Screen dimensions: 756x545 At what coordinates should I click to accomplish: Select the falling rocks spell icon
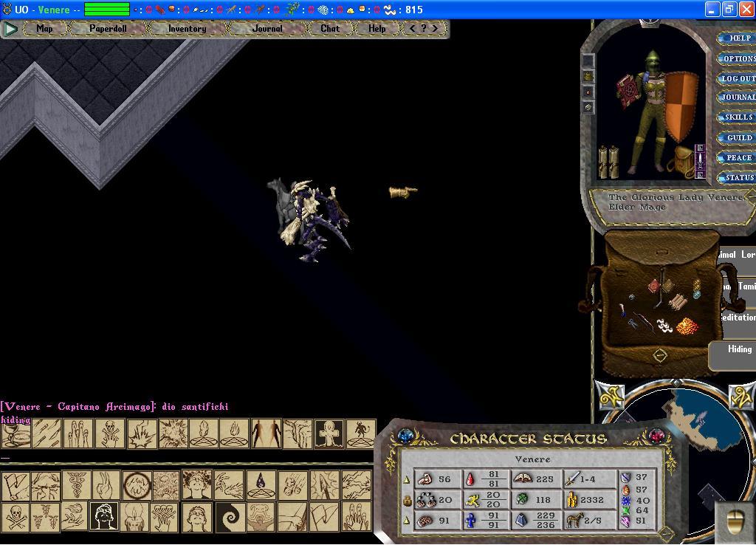[x=292, y=485]
